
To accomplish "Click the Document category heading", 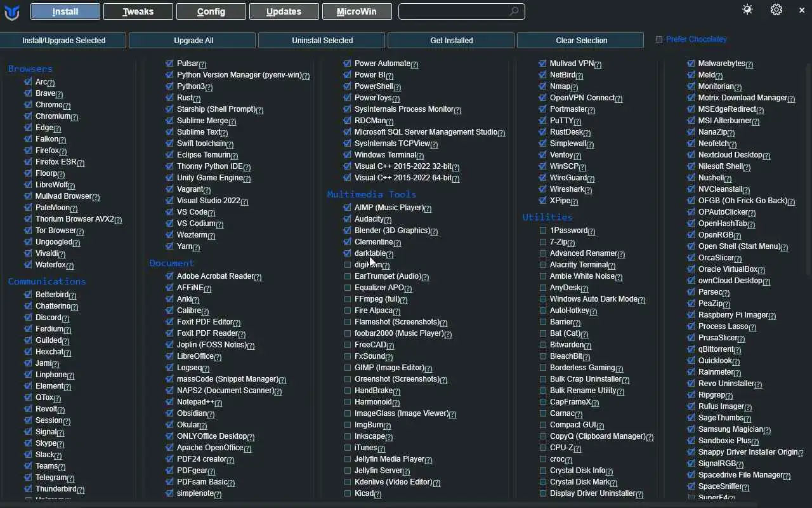I will [x=172, y=263].
